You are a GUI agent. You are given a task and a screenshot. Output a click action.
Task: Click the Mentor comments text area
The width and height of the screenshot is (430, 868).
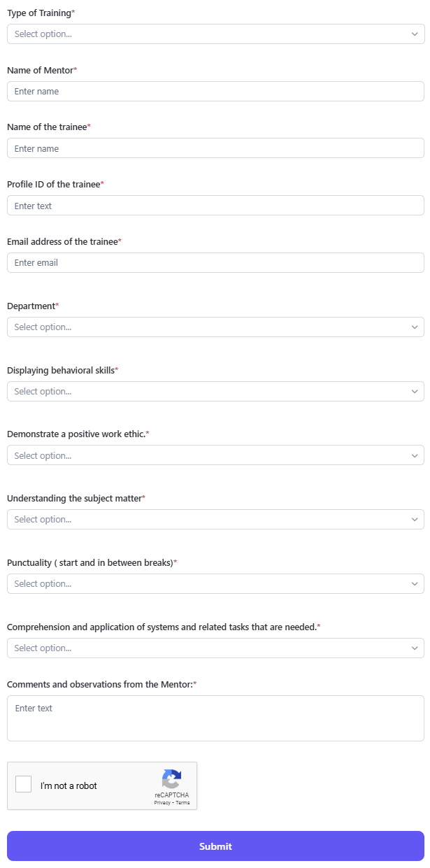click(x=215, y=718)
